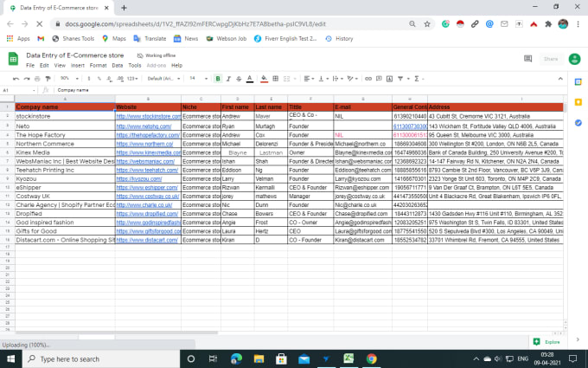588x368 pixels.
Task: Click the Insert comment icon
Action: tap(379, 79)
